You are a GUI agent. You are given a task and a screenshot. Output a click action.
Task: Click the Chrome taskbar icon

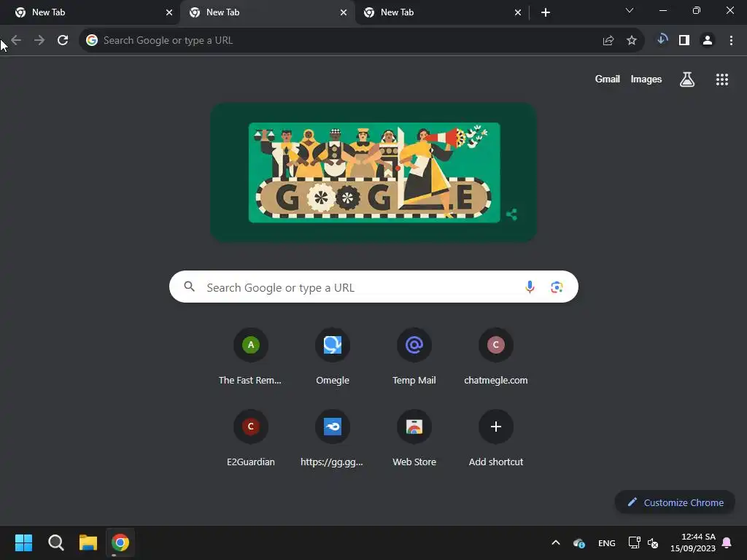[120, 542]
